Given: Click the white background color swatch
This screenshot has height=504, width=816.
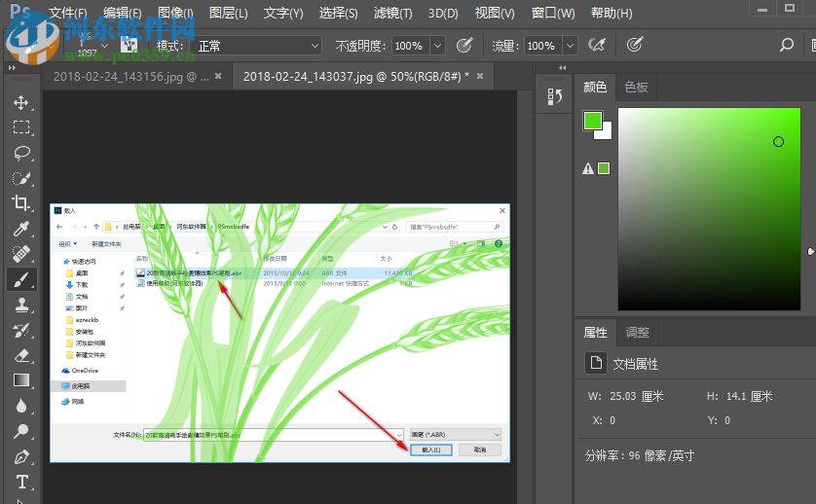Looking at the screenshot, I should pos(607,133).
